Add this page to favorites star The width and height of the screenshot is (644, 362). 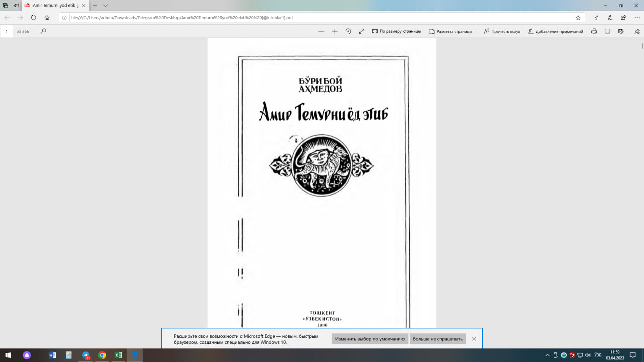(578, 17)
